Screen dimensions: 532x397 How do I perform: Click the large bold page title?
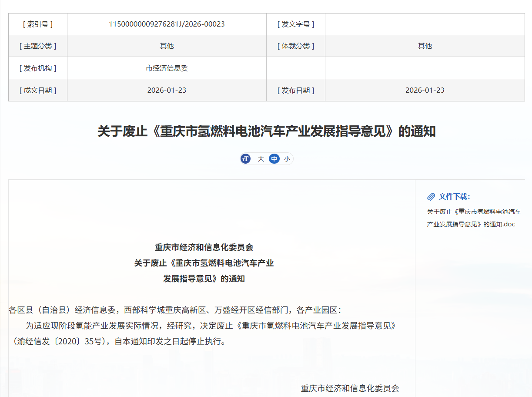coord(266,131)
